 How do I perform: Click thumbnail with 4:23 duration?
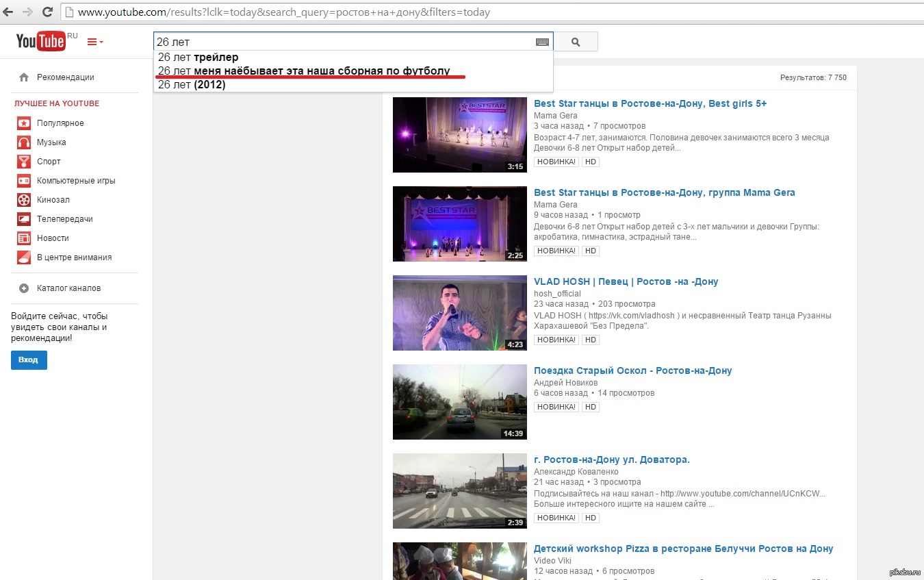(x=460, y=313)
